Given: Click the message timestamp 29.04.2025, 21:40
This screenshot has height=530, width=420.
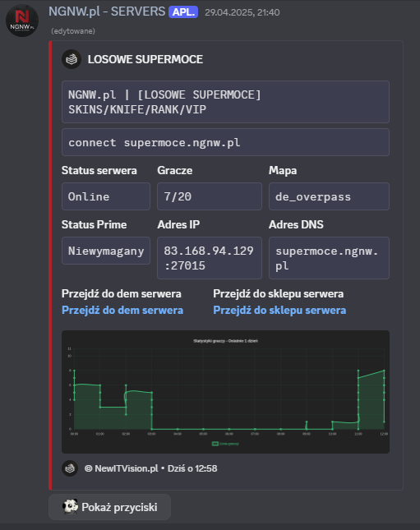Looking at the screenshot, I should point(242,12).
